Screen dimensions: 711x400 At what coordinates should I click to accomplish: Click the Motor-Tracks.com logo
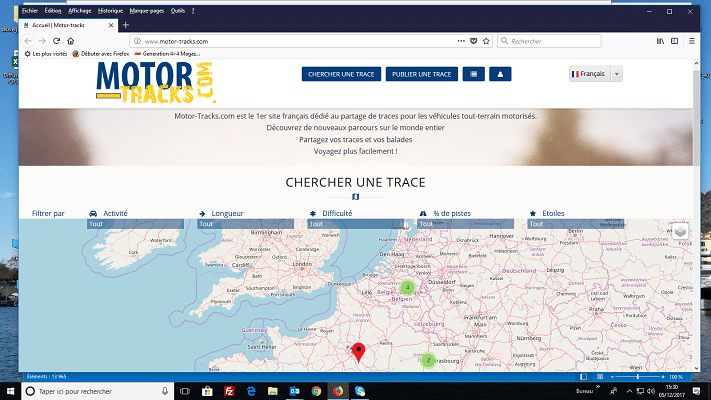tap(155, 81)
